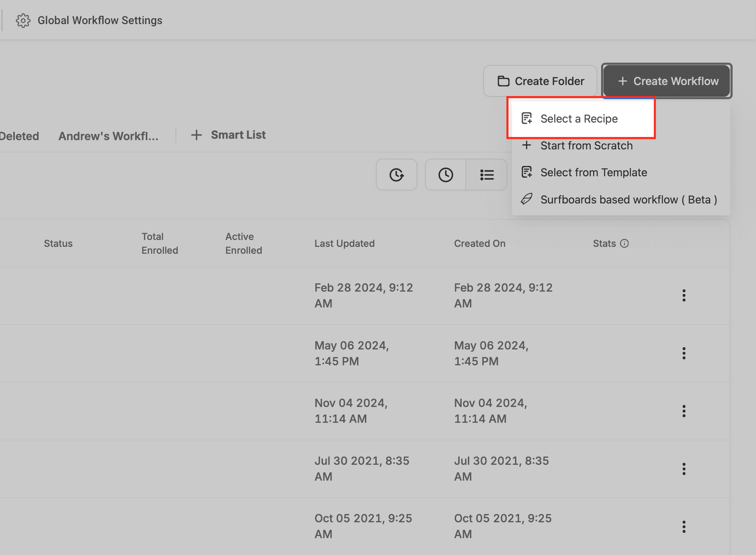
Task: Choose Select a Recipe option
Action: 579,119
